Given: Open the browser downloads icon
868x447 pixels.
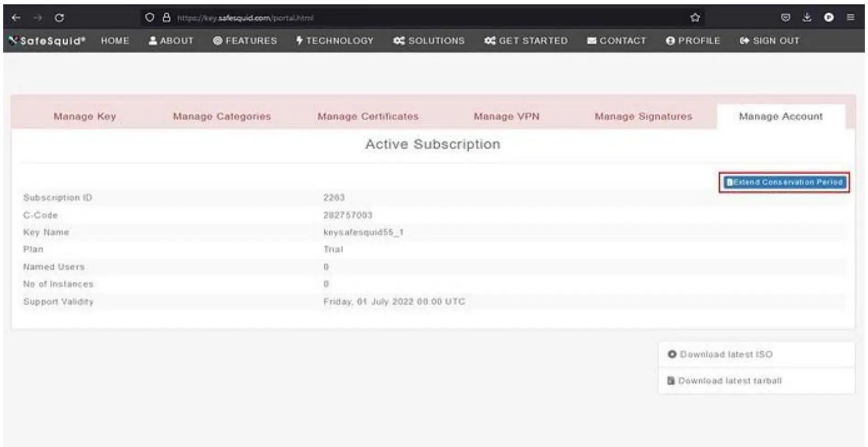Looking at the screenshot, I should pos(806,18).
